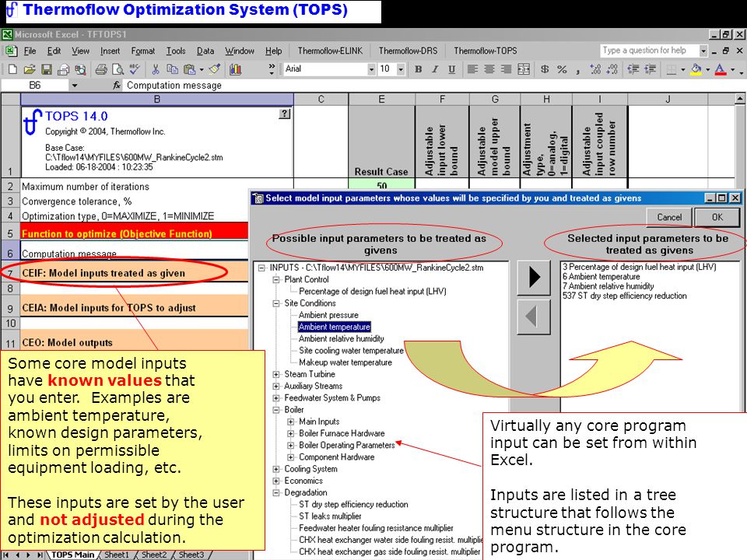747x560 pixels.
Task: Select ST leaks multiplier tree item
Action: (330, 516)
